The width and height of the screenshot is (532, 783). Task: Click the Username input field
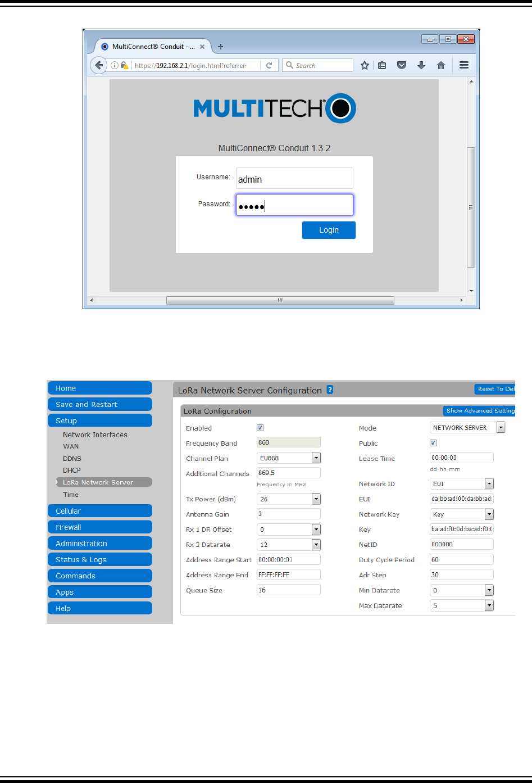tap(294, 178)
